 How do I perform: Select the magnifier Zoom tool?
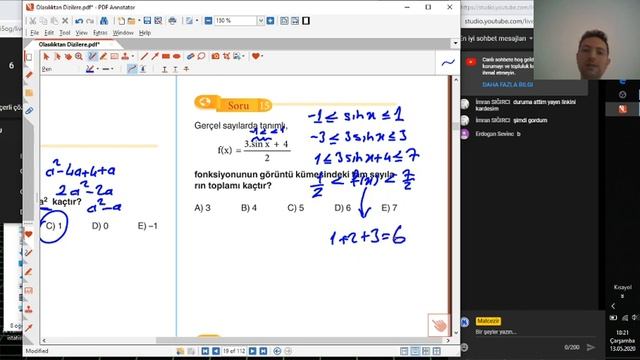pos(79,56)
